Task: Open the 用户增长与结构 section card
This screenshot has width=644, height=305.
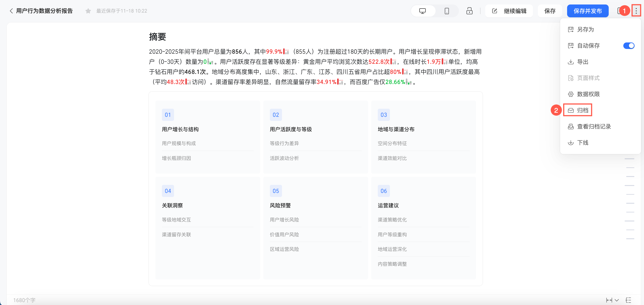Action: (x=180, y=129)
